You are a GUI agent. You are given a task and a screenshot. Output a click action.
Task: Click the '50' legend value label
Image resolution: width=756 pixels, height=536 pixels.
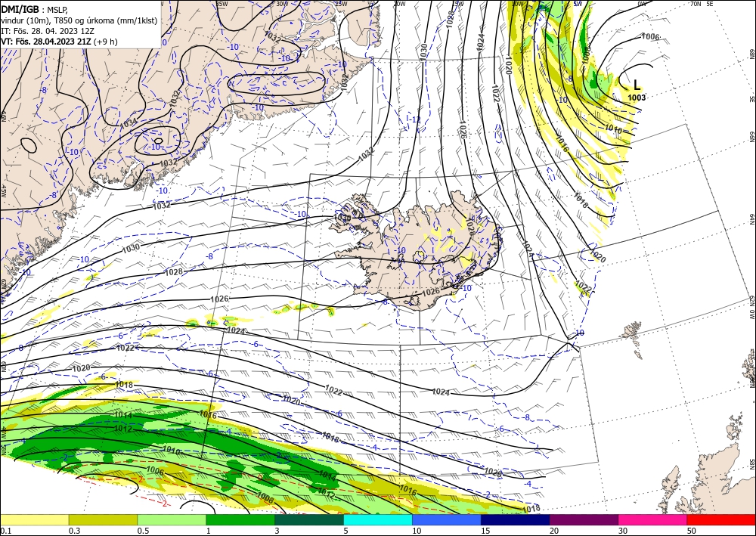click(x=692, y=531)
